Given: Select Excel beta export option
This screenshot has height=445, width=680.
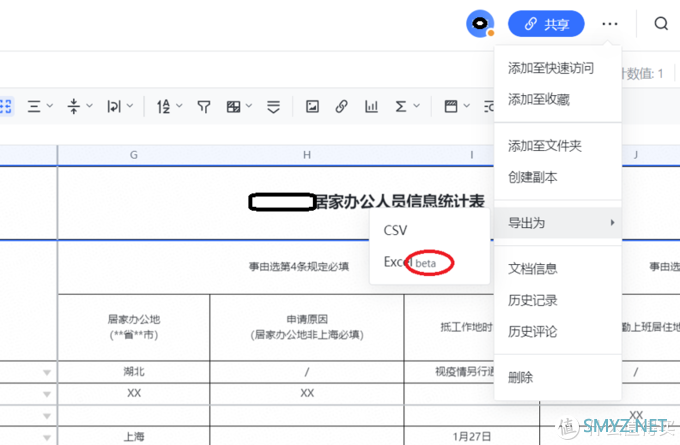Looking at the screenshot, I should click(x=410, y=262).
